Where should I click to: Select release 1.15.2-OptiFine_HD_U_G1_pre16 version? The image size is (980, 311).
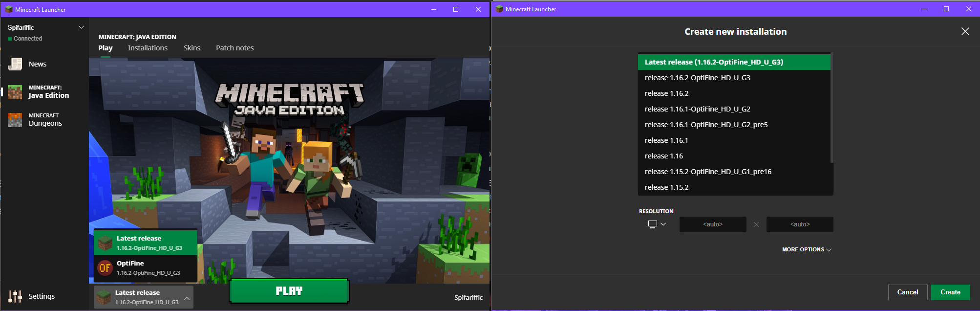(734, 172)
